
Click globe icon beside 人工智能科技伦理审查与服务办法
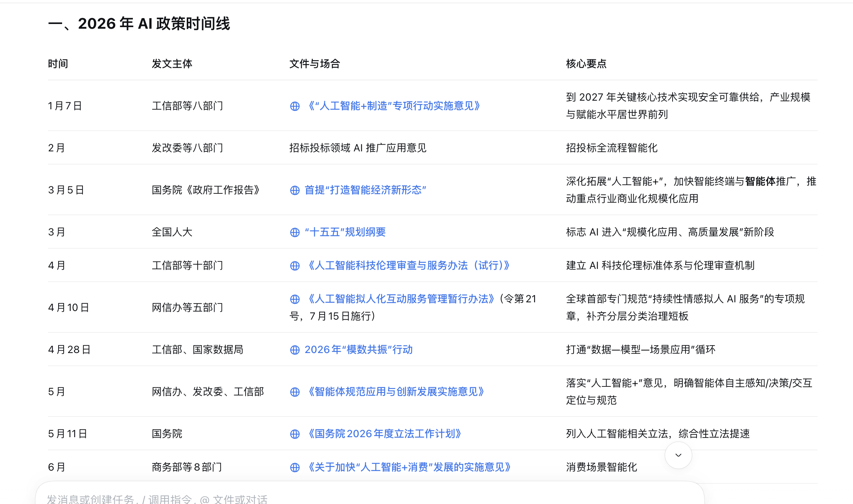(295, 266)
